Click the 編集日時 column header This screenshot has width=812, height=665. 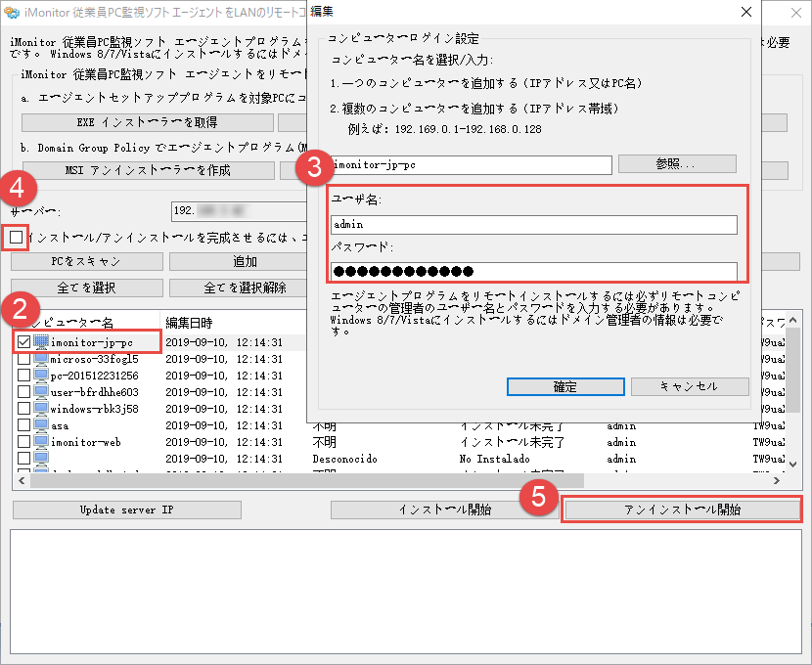tap(189, 323)
